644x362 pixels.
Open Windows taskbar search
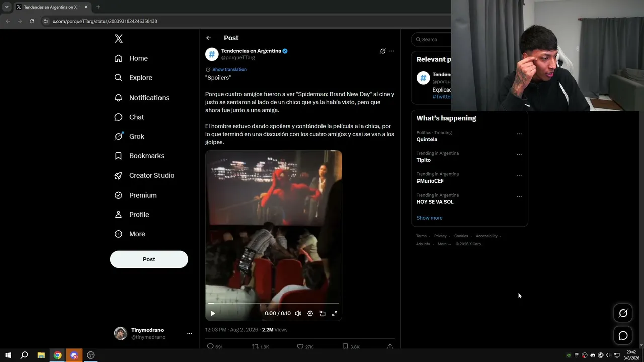(x=24, y=355)
